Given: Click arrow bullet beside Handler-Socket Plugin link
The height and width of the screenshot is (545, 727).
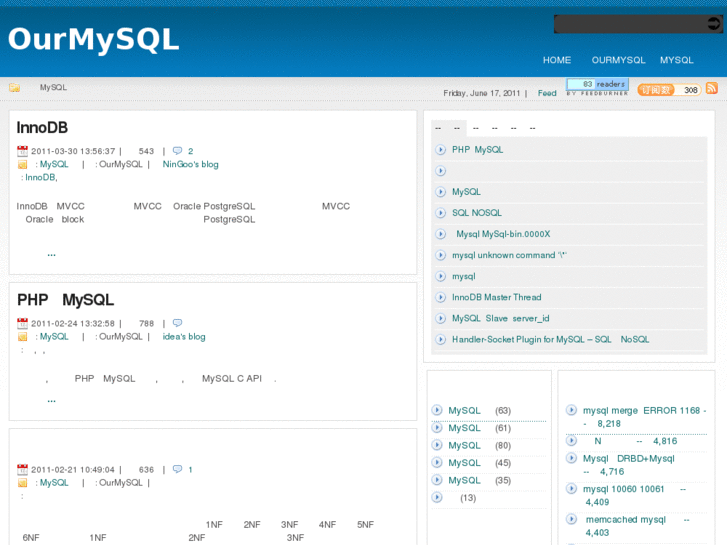Looking at the screenshot, I should (440, 340).
